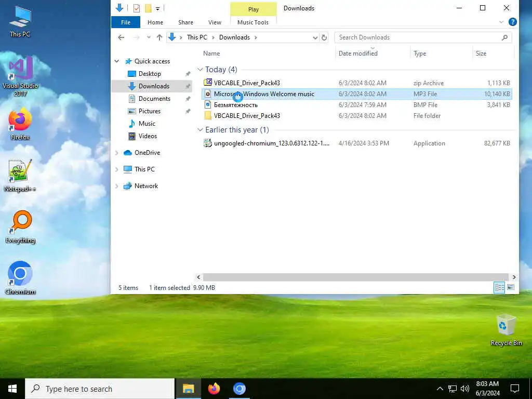Select Pictures in navigation pane
This screenshot has height=399, width=532.
coord(149,111)
